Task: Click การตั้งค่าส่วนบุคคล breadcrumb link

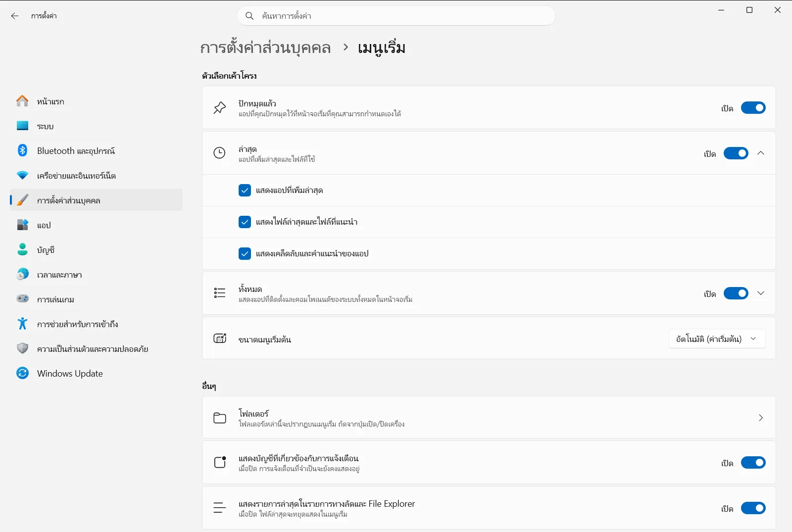Action: 265,48
